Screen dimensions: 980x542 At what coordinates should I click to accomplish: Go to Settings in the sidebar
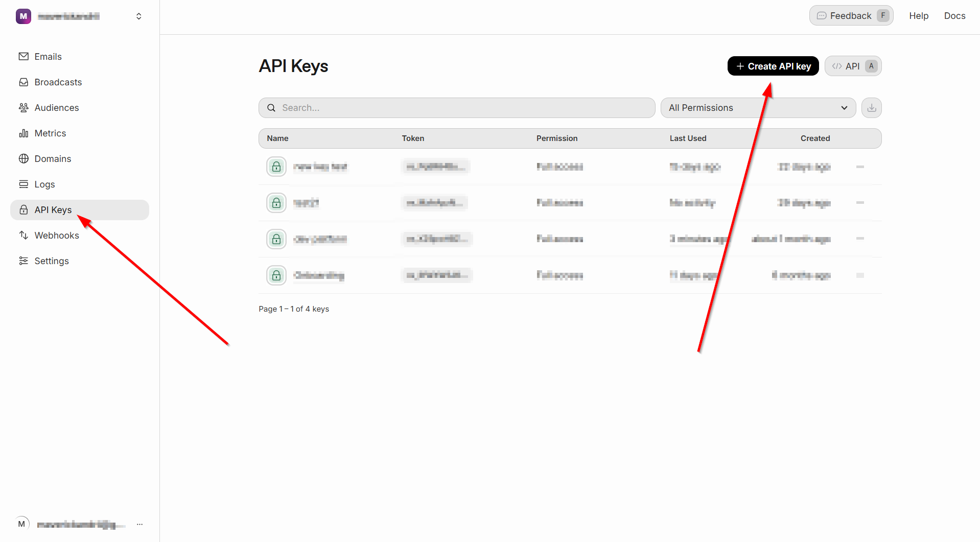click(80, 261)
